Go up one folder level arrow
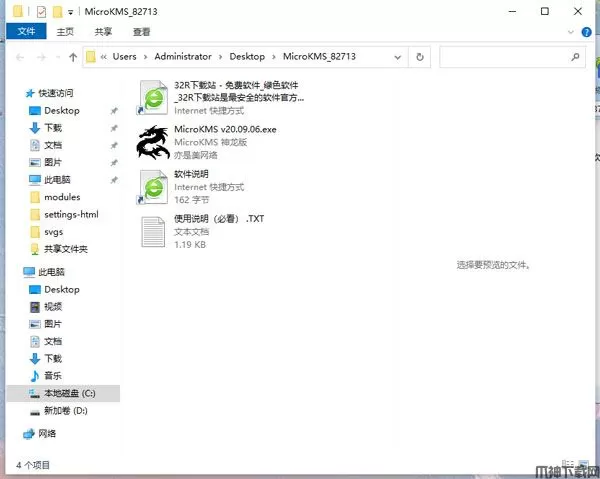This screenshot has width=600, height=479. click(73, 57)
